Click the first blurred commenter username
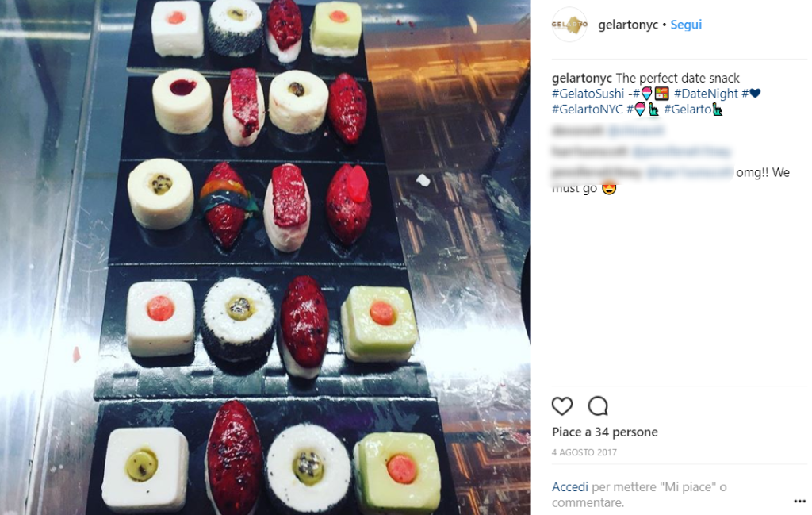The height and width of the screenshot is (515, 812). click(x=577, y=131)
